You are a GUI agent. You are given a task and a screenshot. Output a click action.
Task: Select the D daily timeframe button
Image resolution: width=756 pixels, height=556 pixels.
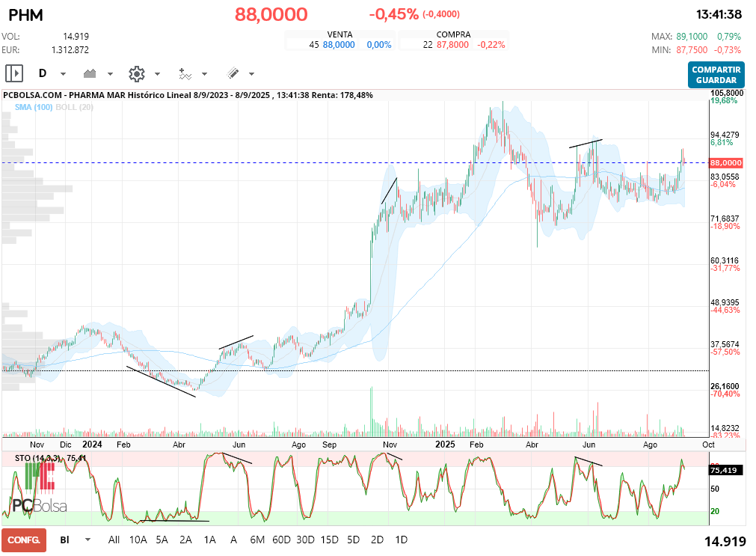43,73
